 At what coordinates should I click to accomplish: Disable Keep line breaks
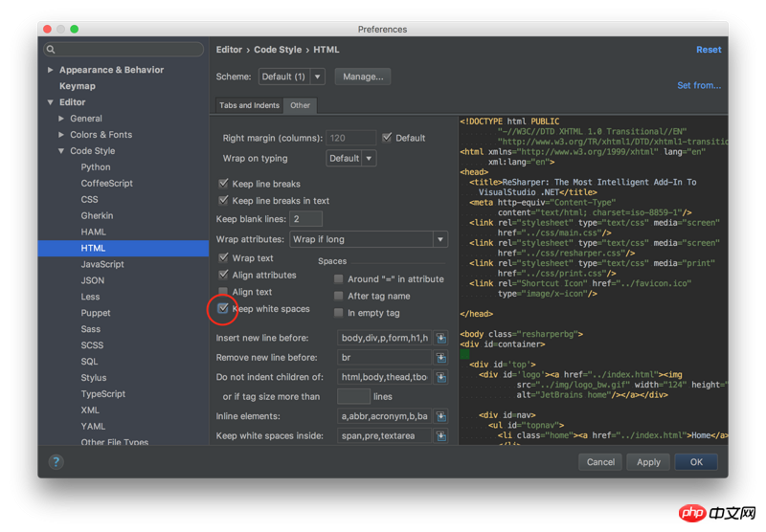[x=223, y=184]
